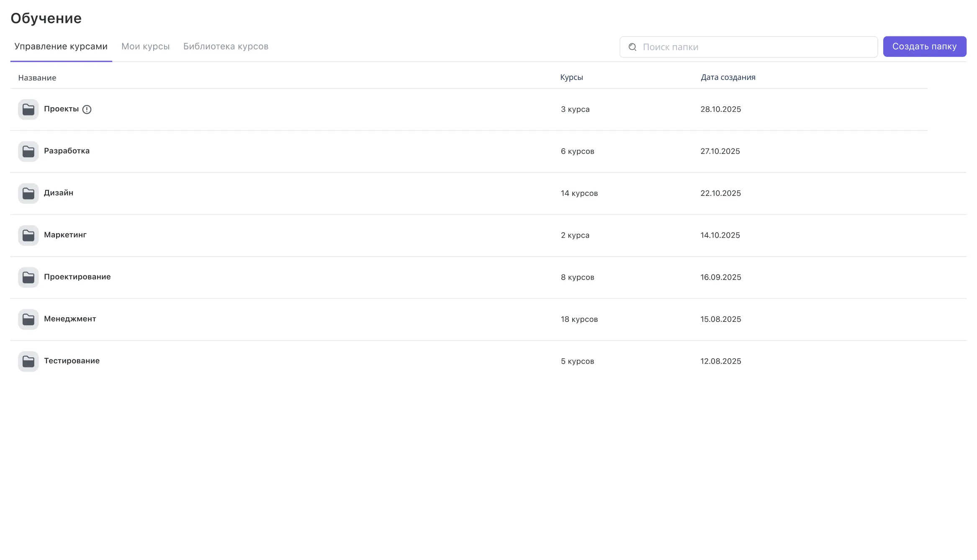Screen dimensions: 977x560
Task: Click the Название column header
Action: [37, 78]
